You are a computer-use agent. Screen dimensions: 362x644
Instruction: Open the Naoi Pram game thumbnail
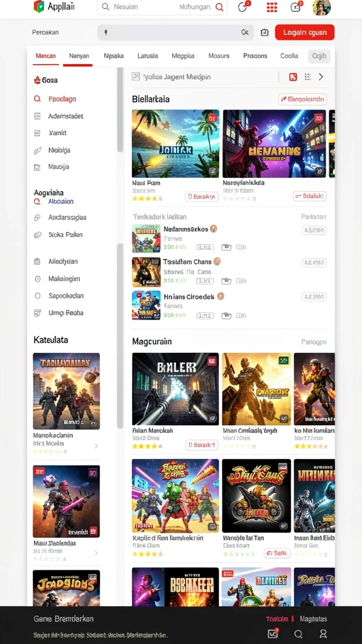click(176, 143)
